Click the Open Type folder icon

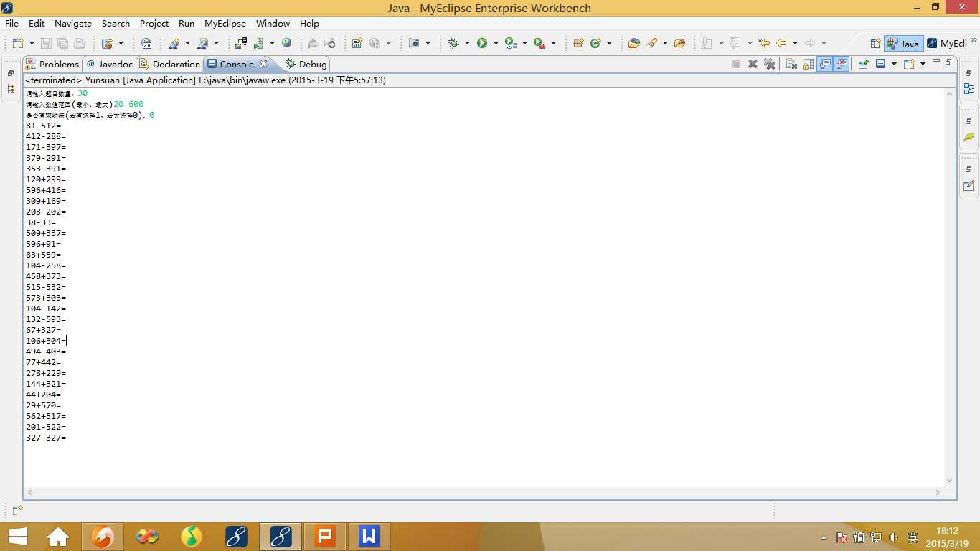tap(633, 43)
